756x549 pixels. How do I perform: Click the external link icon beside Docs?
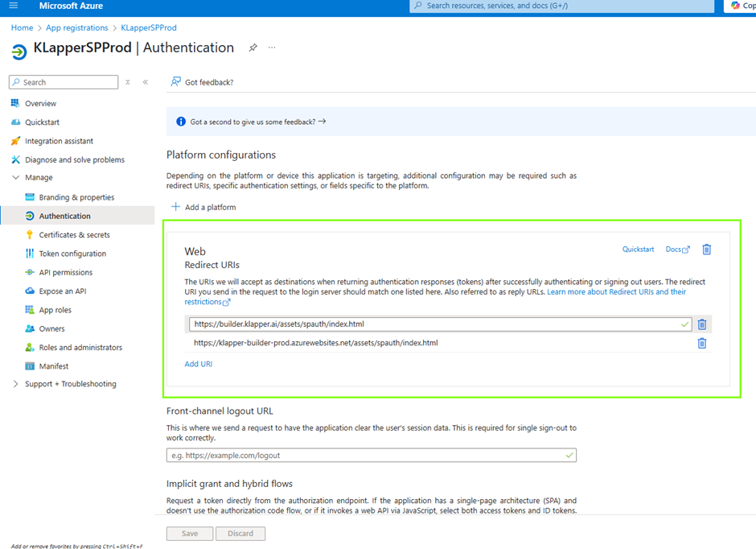click(x=686, y=250)
